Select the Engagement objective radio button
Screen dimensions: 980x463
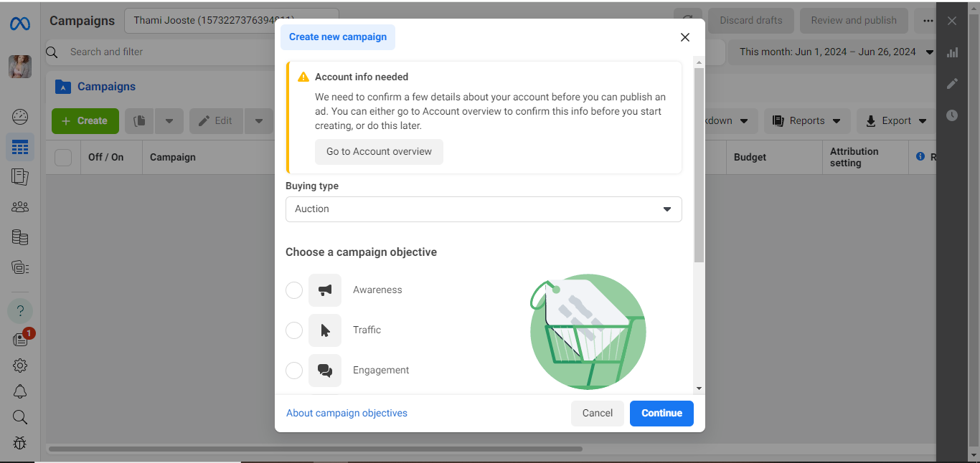pyautogui.click(x=294, y=371)
